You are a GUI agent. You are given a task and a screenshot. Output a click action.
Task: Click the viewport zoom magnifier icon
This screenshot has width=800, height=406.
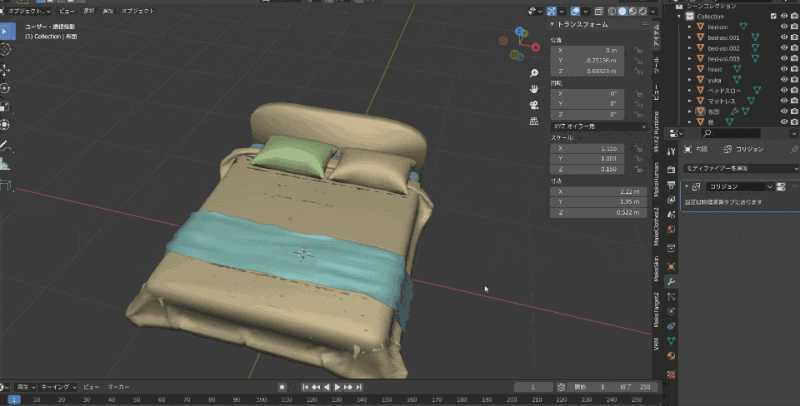click(x=534, y=73)
